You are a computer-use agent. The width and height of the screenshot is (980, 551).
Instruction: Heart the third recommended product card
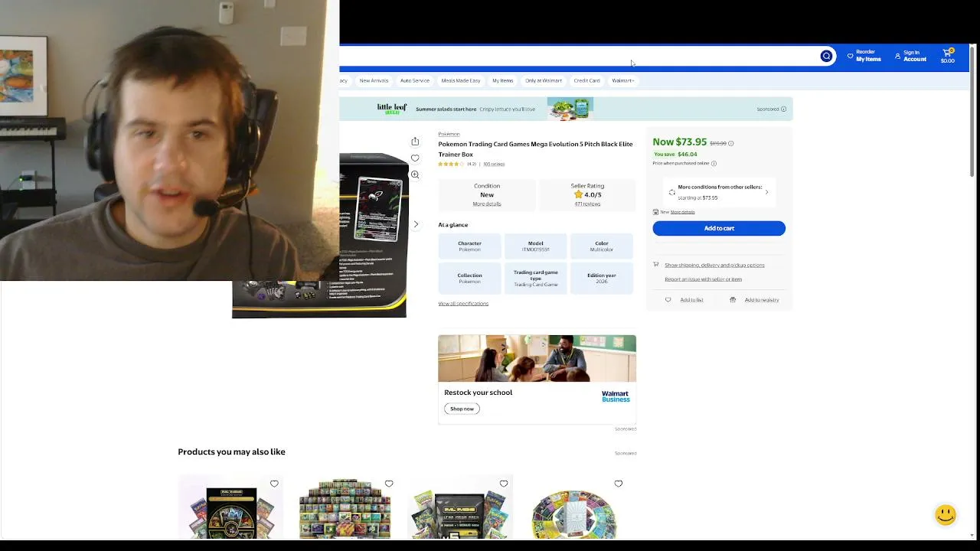(504, 484)
